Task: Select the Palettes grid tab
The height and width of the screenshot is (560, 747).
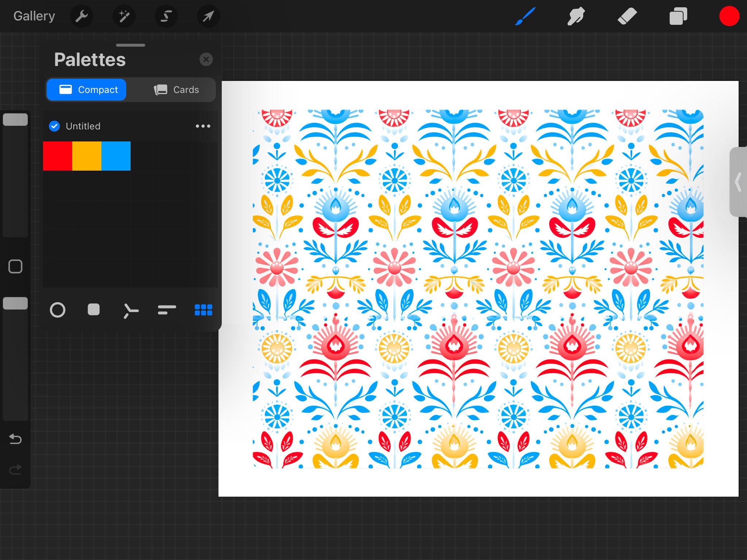Action: click(x=204, y=310)
